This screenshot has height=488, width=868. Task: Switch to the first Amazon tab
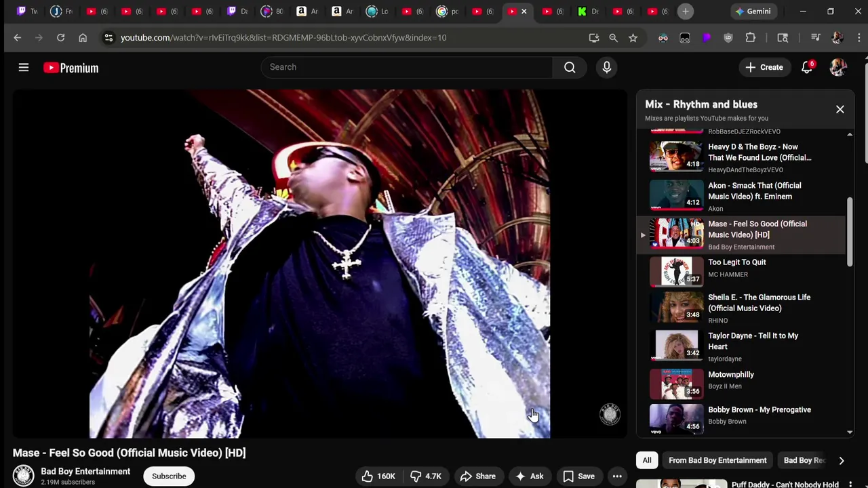307,11
